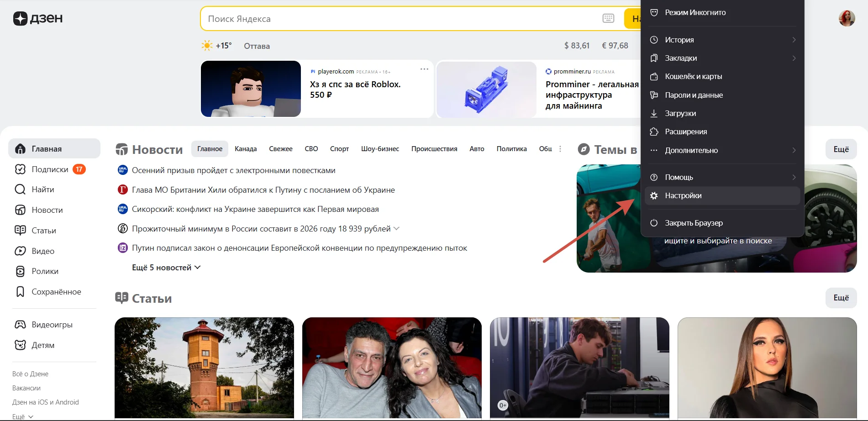Click the Сохранённое bookmark icon
The width and height of the screenshot is (868, 421).
point(20,292)
